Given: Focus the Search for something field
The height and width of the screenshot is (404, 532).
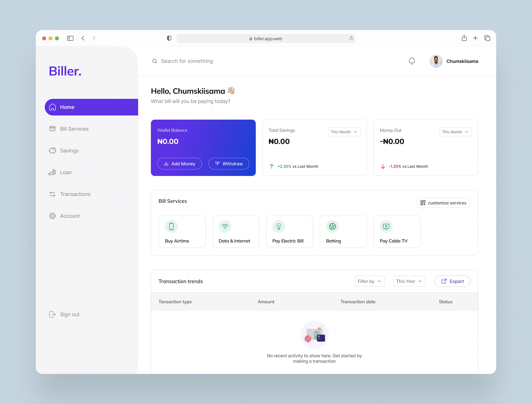Looking at the screenshot, I should point(187,61).
